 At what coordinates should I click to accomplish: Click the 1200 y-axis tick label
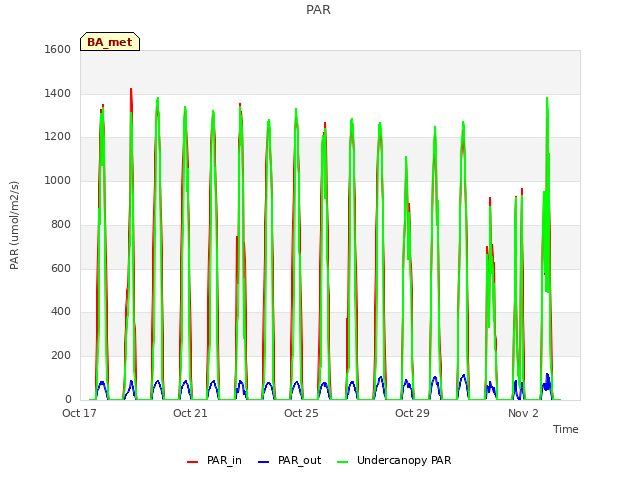click(x=58, y=137)
